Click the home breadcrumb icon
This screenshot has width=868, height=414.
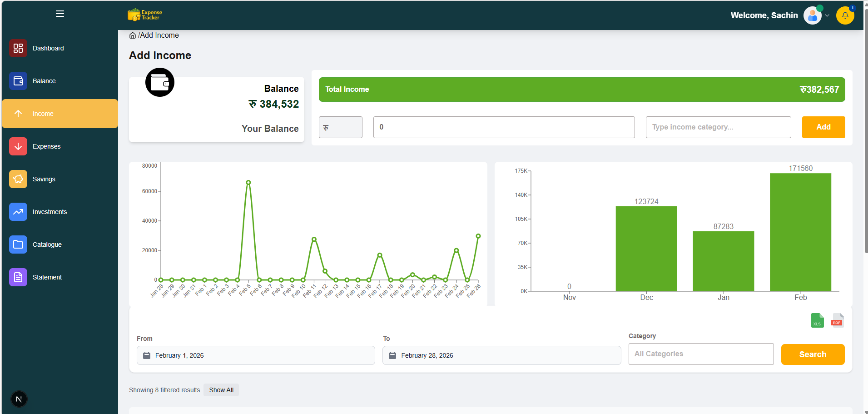point(133,35)
